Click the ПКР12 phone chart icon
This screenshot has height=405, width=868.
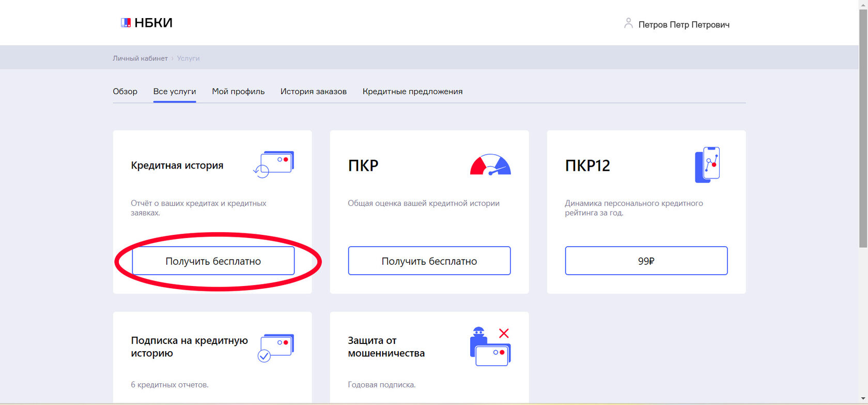pyautogui.click(x=707, y=164)
